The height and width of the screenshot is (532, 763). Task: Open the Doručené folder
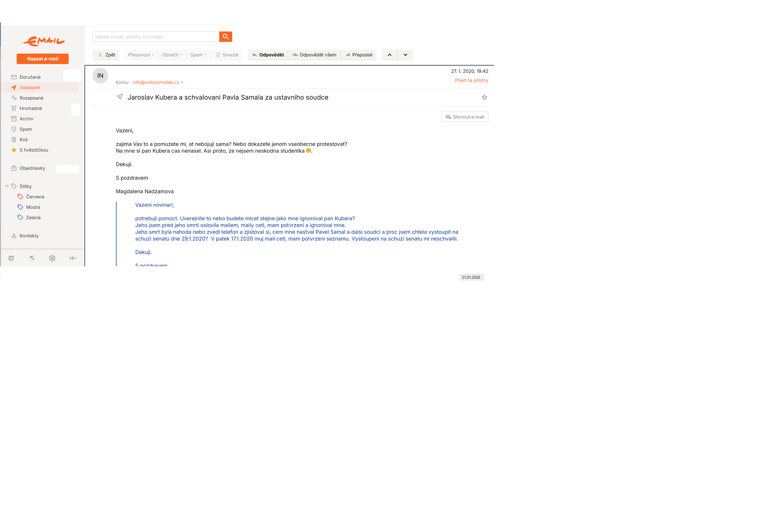tap(30, 77)
